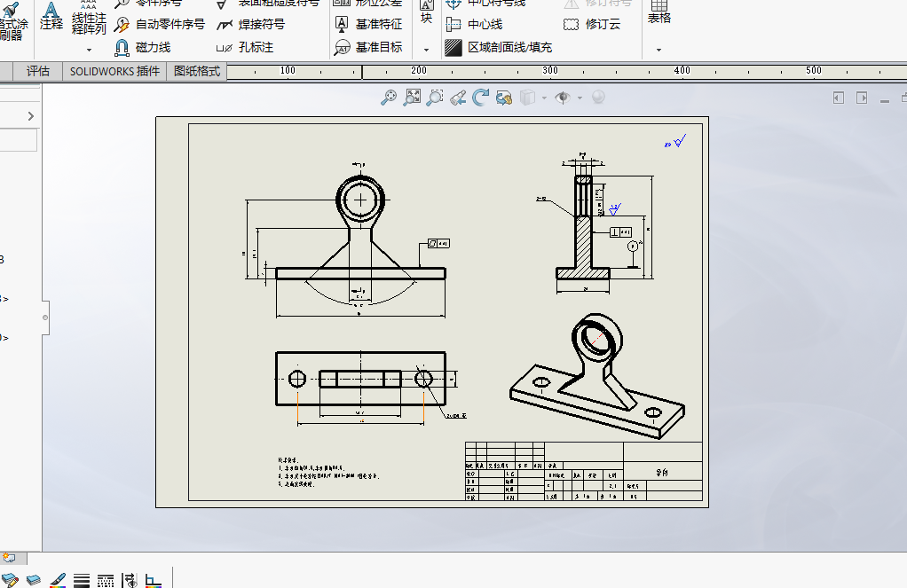Open the Tables (表格) tool

659,12
